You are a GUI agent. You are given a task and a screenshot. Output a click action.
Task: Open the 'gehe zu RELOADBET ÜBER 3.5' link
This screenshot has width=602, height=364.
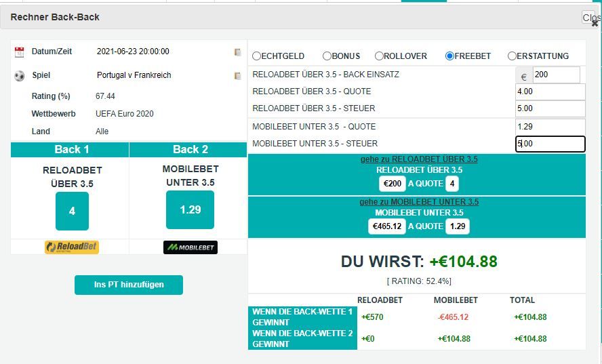coord(419,159)
